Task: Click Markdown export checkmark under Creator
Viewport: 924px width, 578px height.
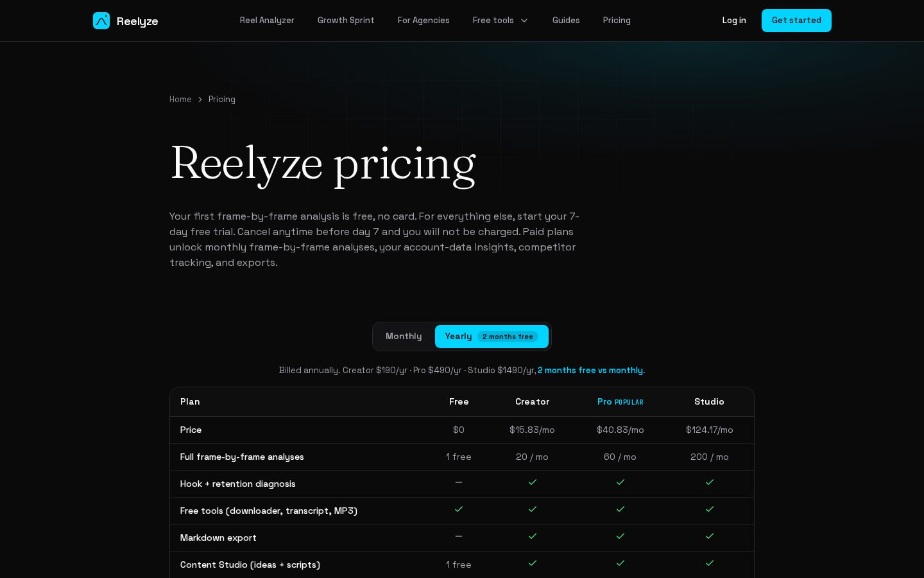Action: pos(533,536)
